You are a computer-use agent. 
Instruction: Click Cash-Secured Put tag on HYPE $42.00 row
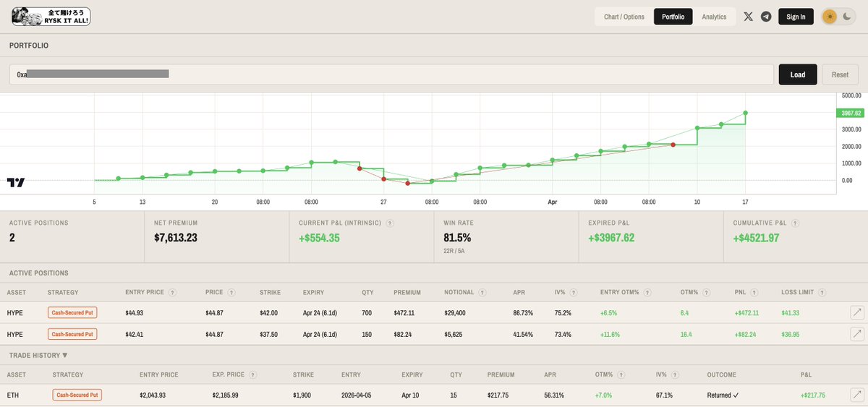(x=72, y=313)
